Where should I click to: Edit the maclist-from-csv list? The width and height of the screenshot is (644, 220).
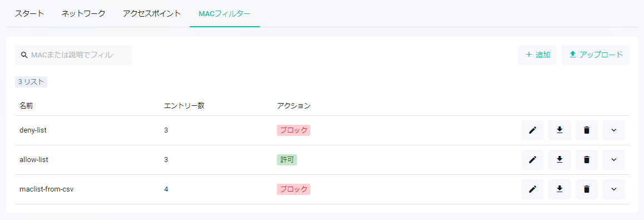click(532, 189)
